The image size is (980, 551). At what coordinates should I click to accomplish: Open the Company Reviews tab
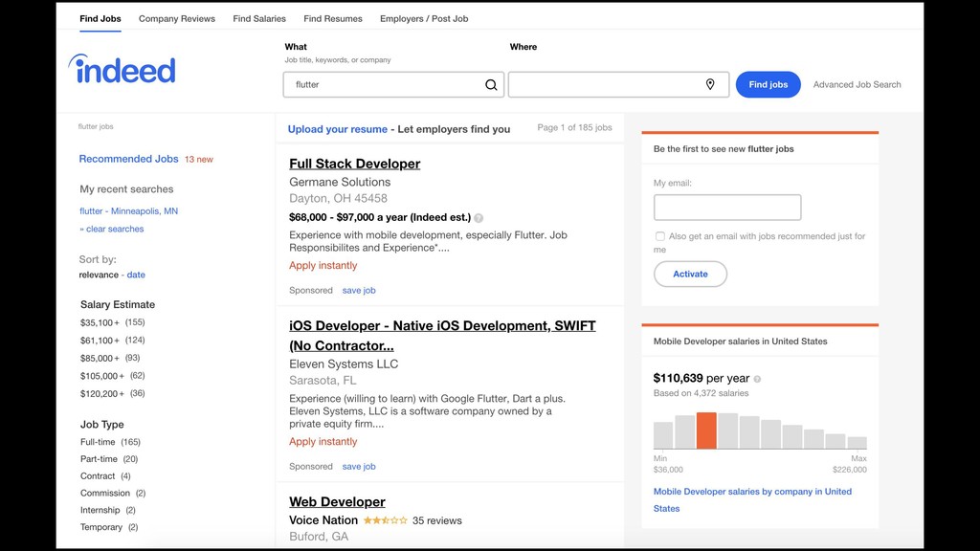click(177, 19)
